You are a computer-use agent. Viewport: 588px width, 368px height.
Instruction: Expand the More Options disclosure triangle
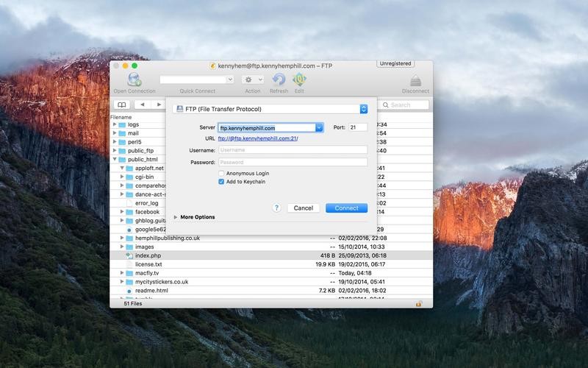tap(176, 217)
